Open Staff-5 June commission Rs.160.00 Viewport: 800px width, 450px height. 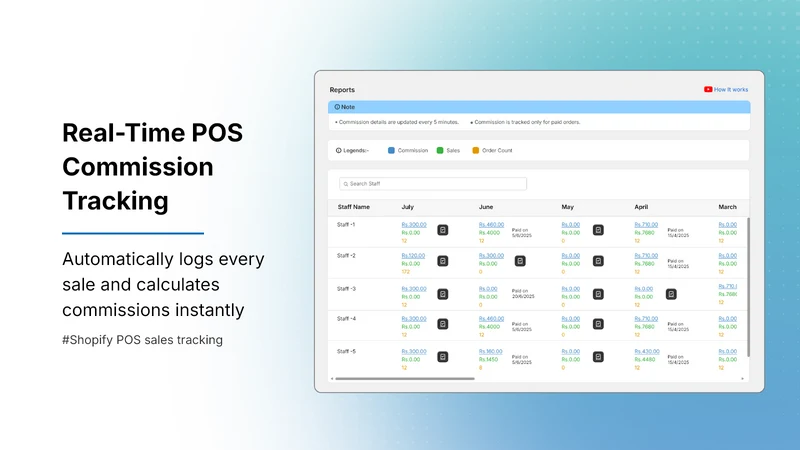(x=490, y=352)
